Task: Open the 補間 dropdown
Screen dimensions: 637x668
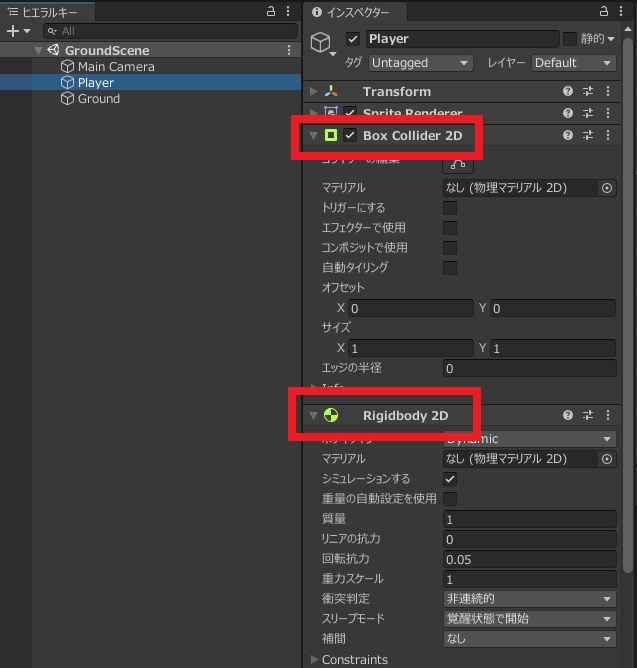Action: 530,639
